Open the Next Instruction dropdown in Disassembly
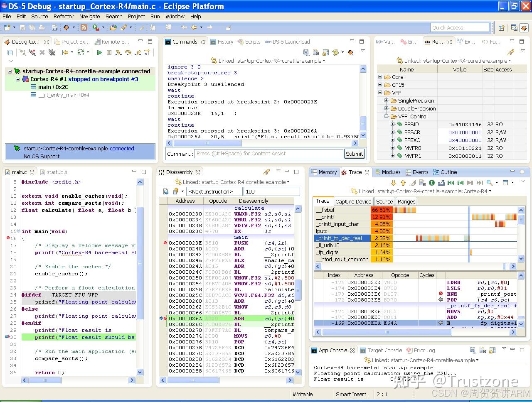Screen dimensions: 532x402 point(214,191)
